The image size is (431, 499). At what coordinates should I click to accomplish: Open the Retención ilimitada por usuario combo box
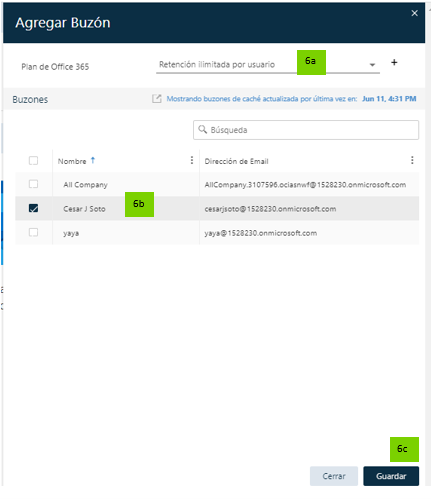point(268,64)
